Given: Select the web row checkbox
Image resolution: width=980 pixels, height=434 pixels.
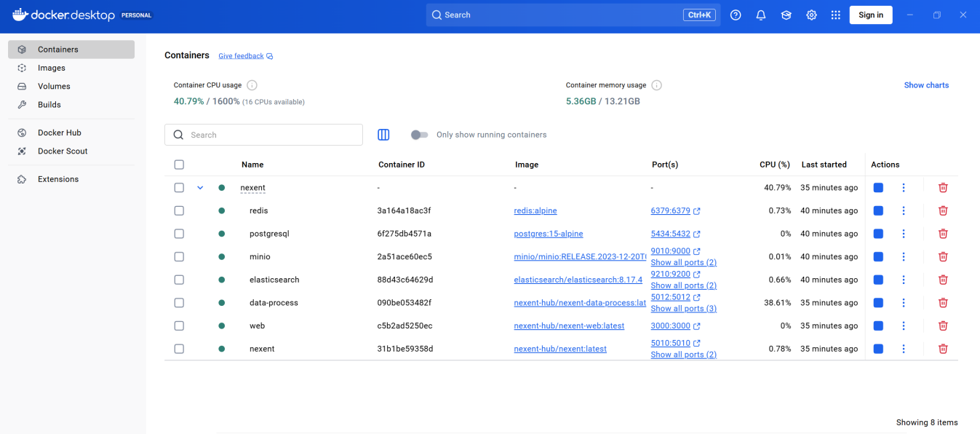Looking at the screenshot, I should (179, 325).
